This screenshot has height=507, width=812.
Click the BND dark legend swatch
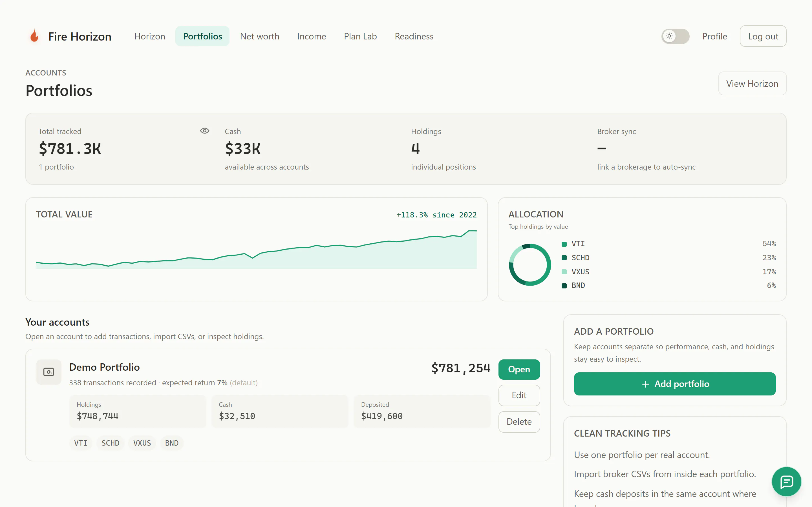coord(564,286)
